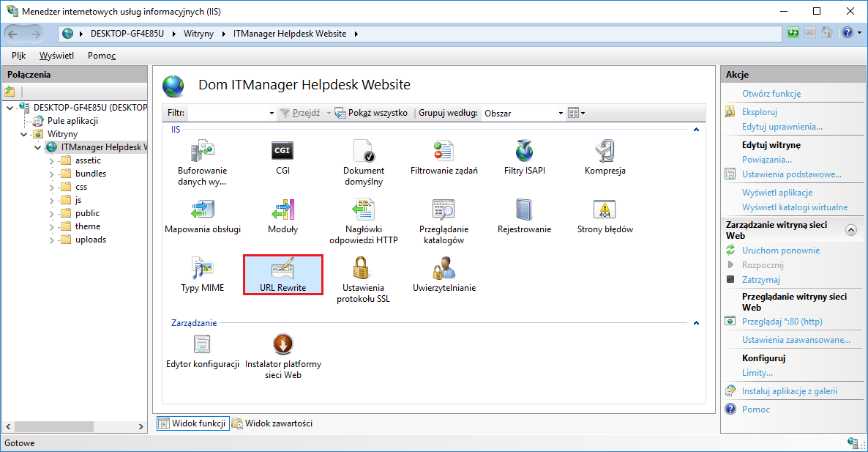This screenshot has height=452, width=868.
Task: Open the Kompresja feature icon
Action: pyautogui.click(x=605, y=151)
